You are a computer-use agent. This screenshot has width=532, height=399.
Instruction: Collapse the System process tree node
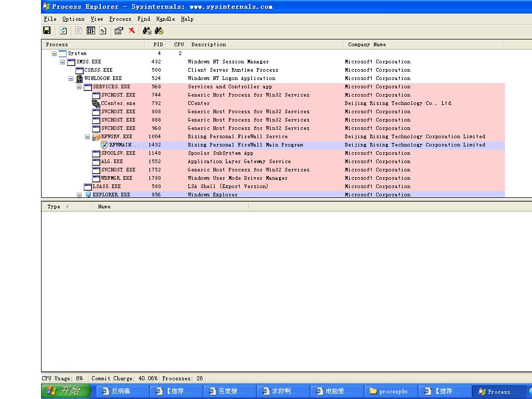[x=54, y=54]
